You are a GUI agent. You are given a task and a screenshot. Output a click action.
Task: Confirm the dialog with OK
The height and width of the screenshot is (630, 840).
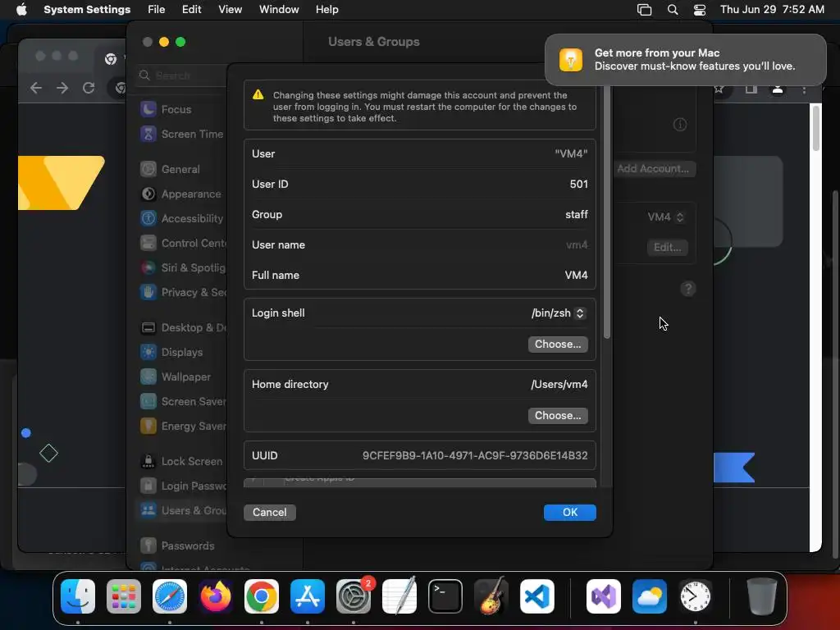569,513
